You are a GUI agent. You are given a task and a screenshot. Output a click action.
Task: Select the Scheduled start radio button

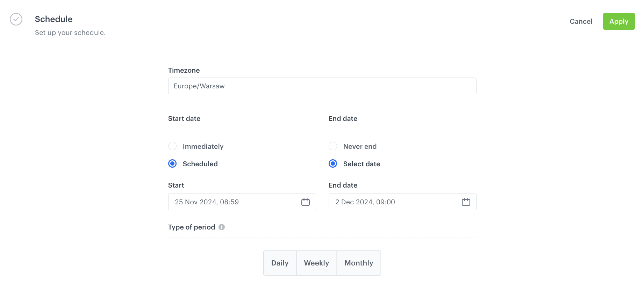coord(172,163)
